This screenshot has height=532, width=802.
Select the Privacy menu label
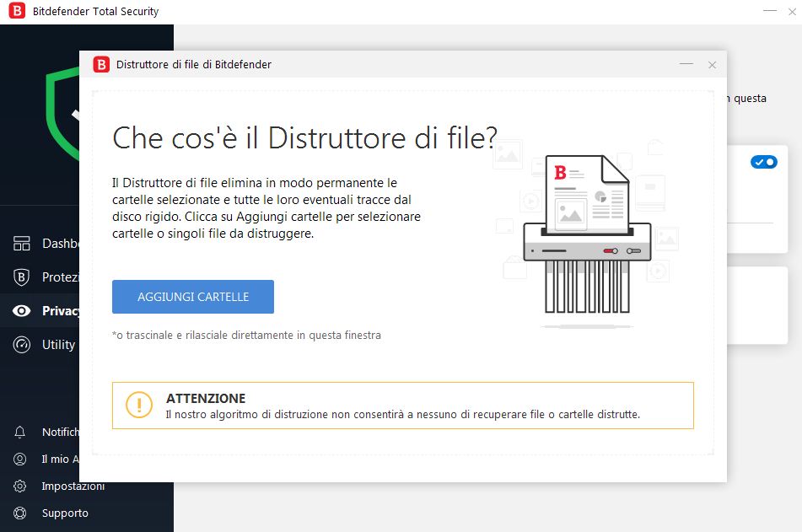click(61, 311)
